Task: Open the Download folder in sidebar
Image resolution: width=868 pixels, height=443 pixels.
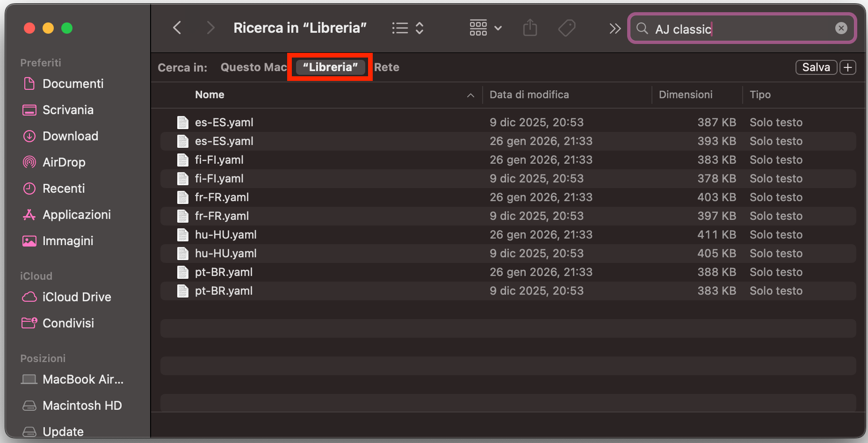Action: 70,136
